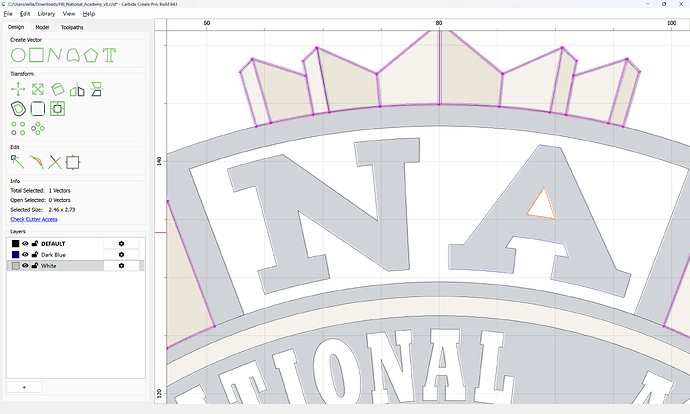Activate the Rotate transform tool
This screenshot has width=690, height=414.
click(58, 89)
